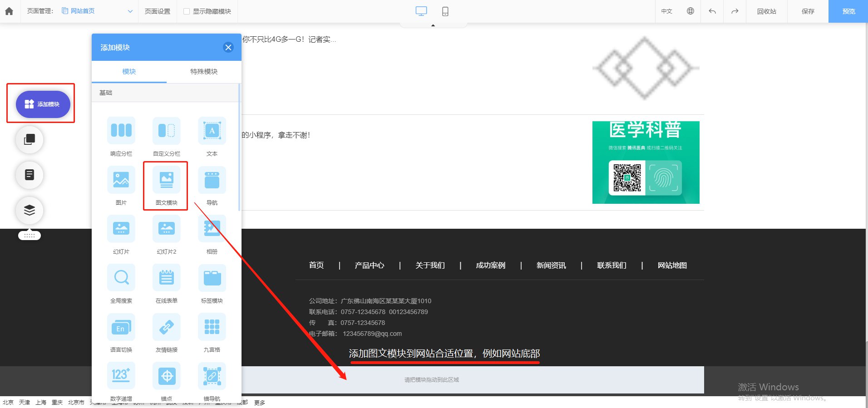The image size is (868, 408).
Task: Open the footer 产品中心 link
Action: click(370, 265)
